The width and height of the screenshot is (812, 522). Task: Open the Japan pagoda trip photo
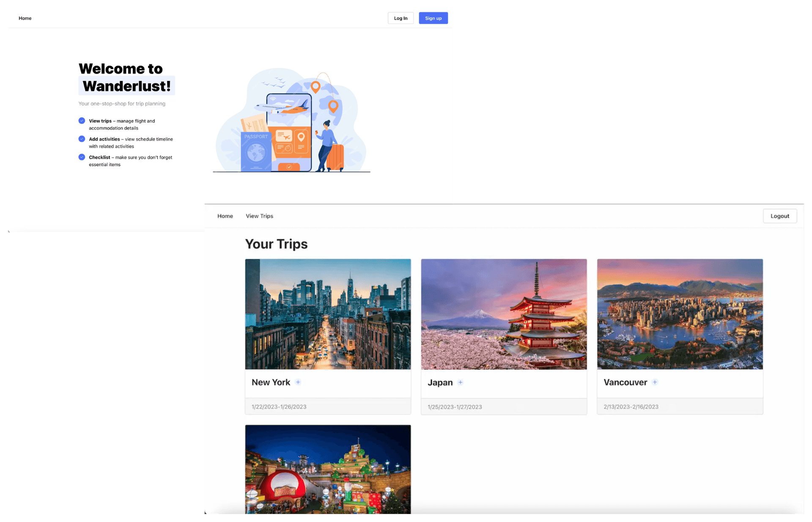click(504, 314)
